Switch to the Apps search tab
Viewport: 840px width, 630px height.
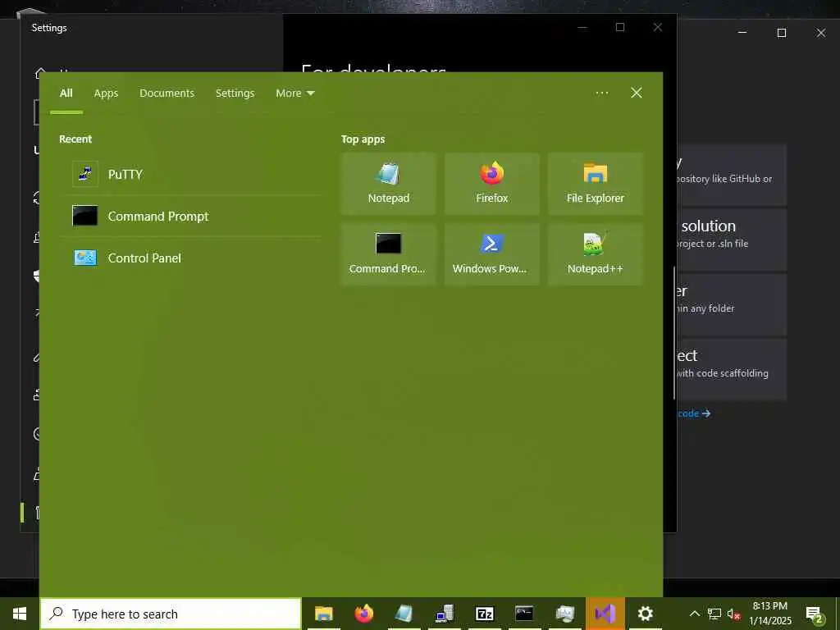tap(106, 94)
